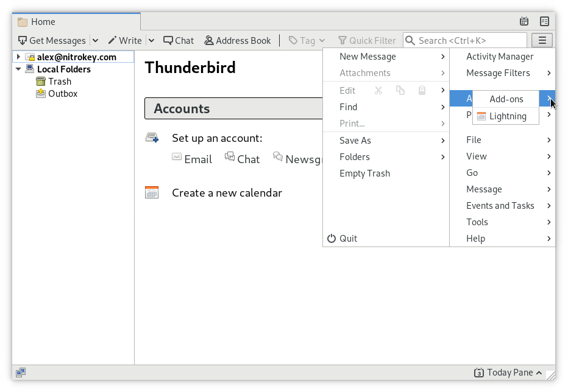Open the Folders submenu
Viewport: 568px width, 392px height.
386,157
